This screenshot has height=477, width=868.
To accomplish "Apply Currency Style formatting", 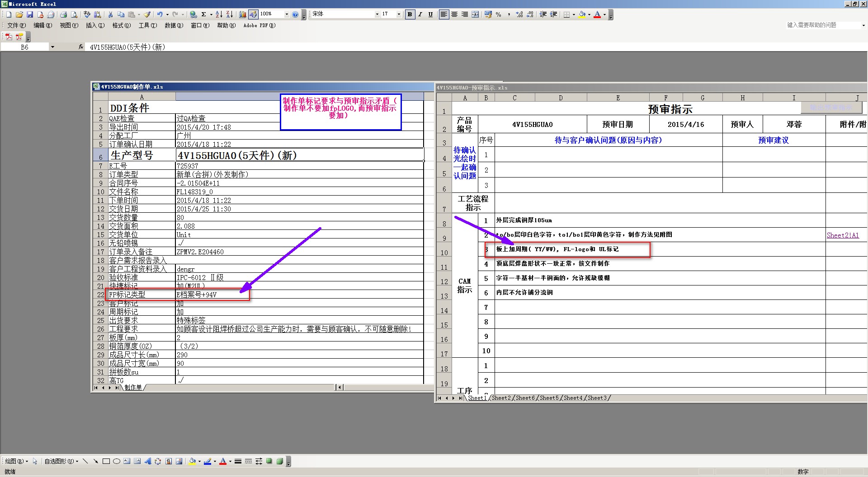I will (x=488, y=14).
